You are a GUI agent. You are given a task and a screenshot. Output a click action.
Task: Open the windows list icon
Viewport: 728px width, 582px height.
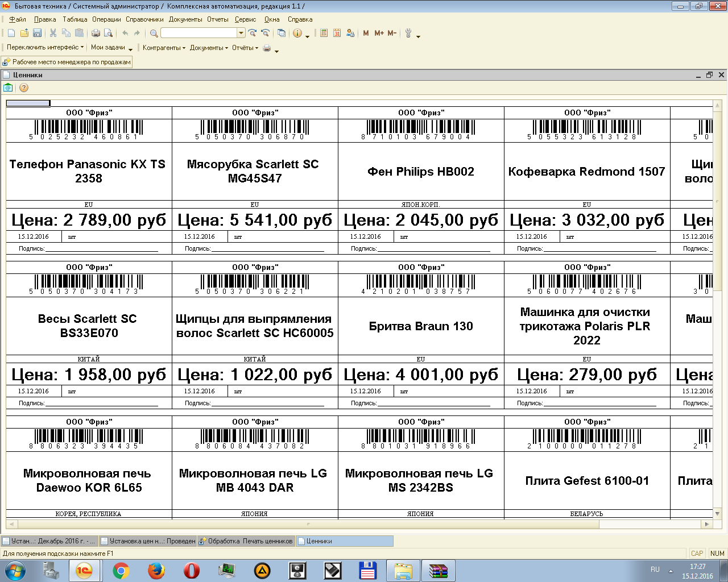pyautogui.click(x=282, y=34)
